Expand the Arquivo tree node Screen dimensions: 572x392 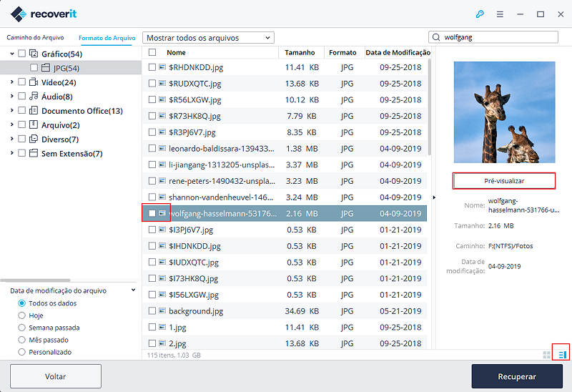tap(12, 125)
